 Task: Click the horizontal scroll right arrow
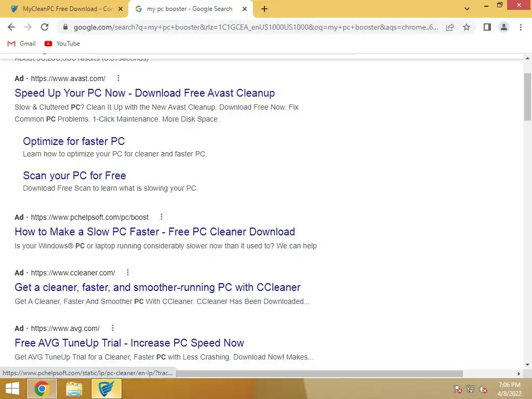(x=519, y=374)
